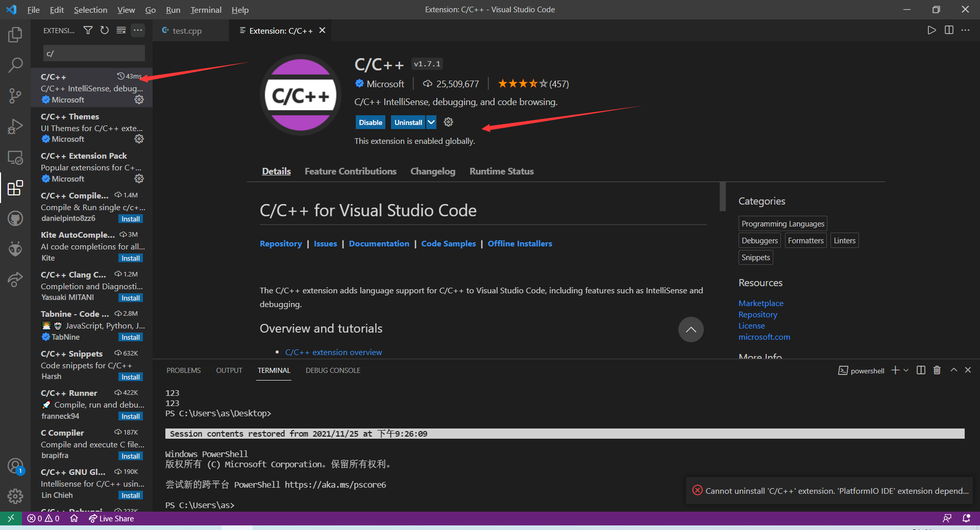980x530 pixels.
Task: Open editor More Actions ellipsis
Action: pyautogui.click(x=965, y=30)
